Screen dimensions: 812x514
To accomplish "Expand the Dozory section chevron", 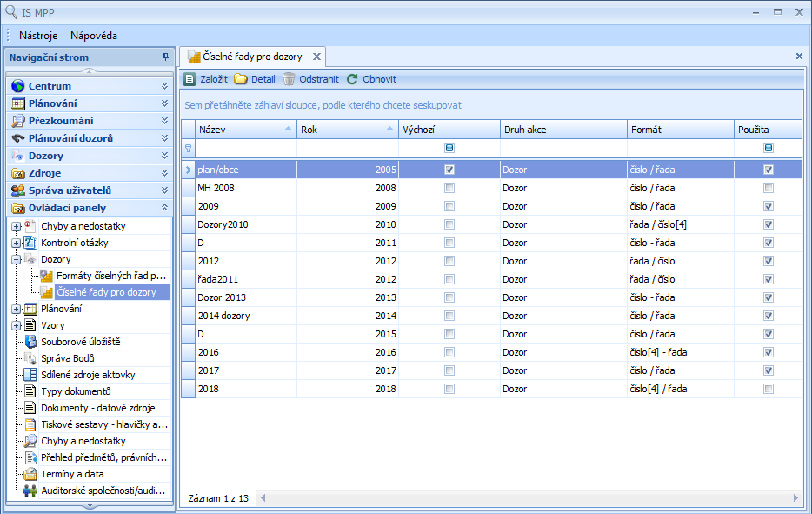I will tap(164, 156).
